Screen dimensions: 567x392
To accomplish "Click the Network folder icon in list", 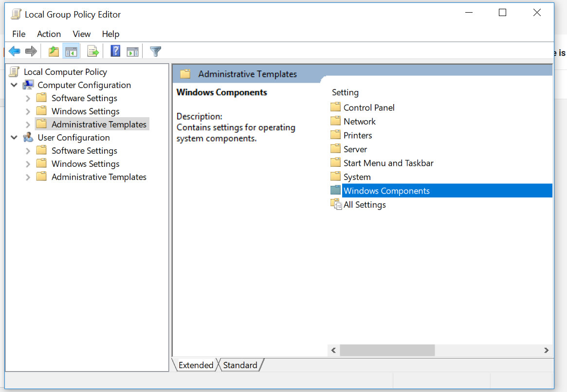I will point(335,121).
